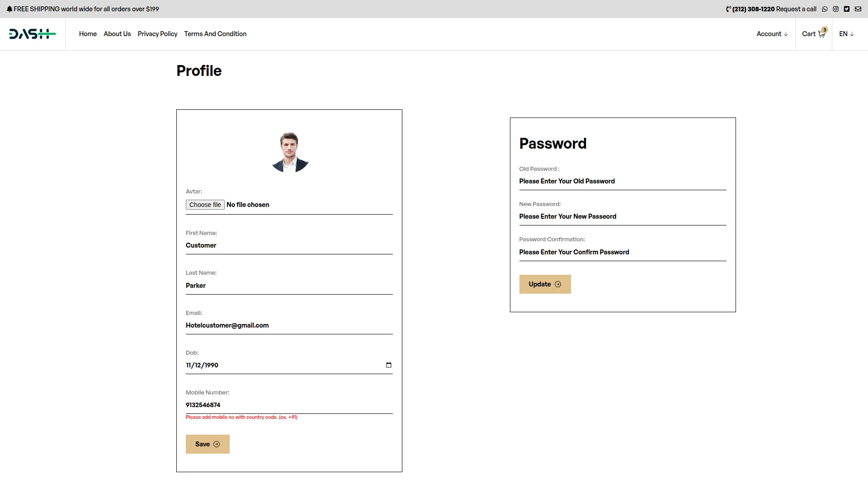Viewport: 868px width, 488px height.
Task: Go to the Home menu item
Action: pyautogui.click(x=88, y=34)
